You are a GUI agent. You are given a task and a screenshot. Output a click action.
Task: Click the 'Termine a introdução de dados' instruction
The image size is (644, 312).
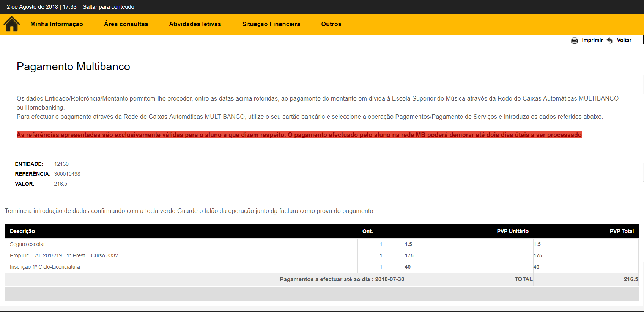pyautogui.click(x=190, y=211)
